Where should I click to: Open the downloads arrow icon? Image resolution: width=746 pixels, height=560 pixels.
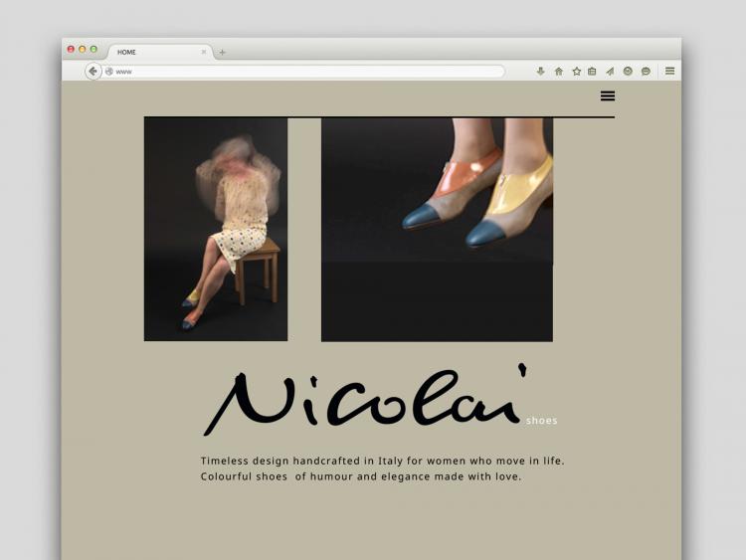pos(540,72)
